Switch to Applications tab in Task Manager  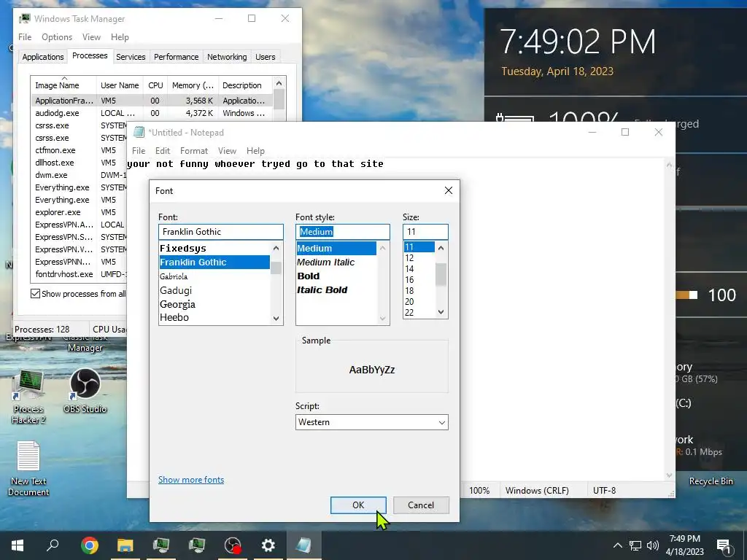coord(43,57)
